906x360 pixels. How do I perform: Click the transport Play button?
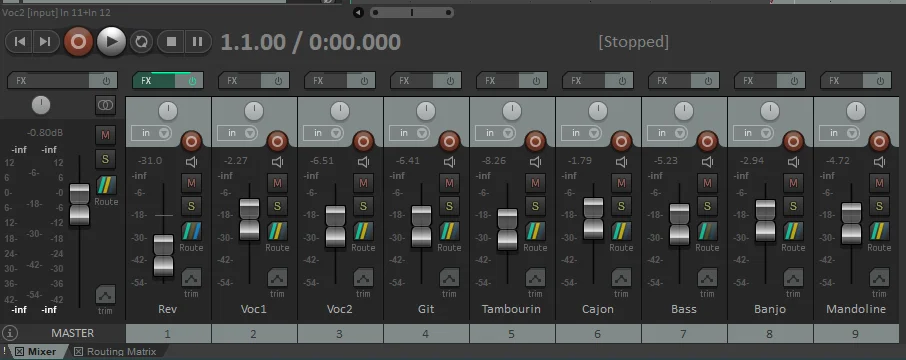(x=112, y=42)
